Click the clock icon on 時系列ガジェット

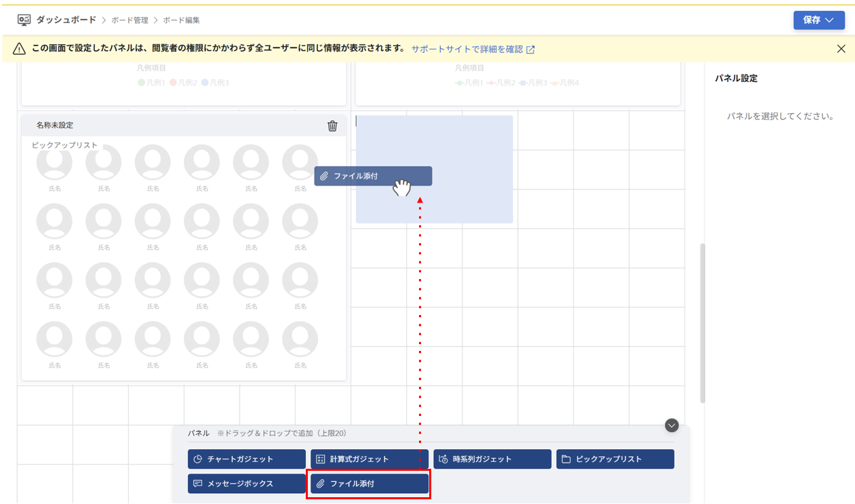pyautogui.click(x=442, y=459)
